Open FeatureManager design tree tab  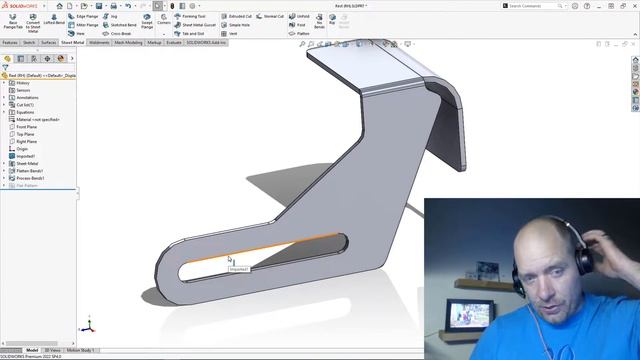tap(7, 59)
